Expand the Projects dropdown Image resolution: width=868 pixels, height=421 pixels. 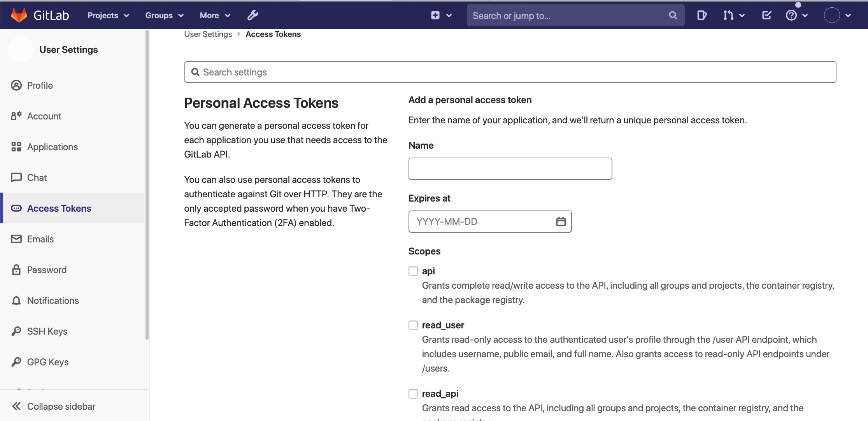click(x=108, y=15)
